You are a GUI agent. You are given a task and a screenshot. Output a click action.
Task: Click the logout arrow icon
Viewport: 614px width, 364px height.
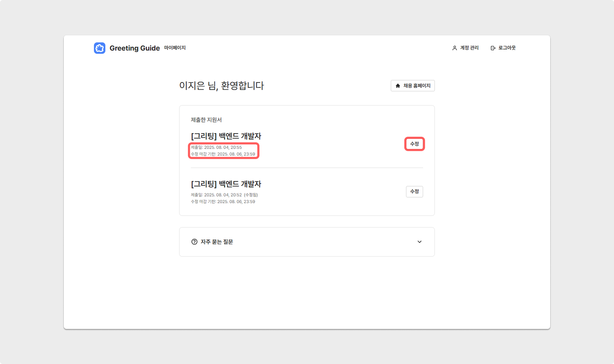pyautogui.click(x=493, y=48)
